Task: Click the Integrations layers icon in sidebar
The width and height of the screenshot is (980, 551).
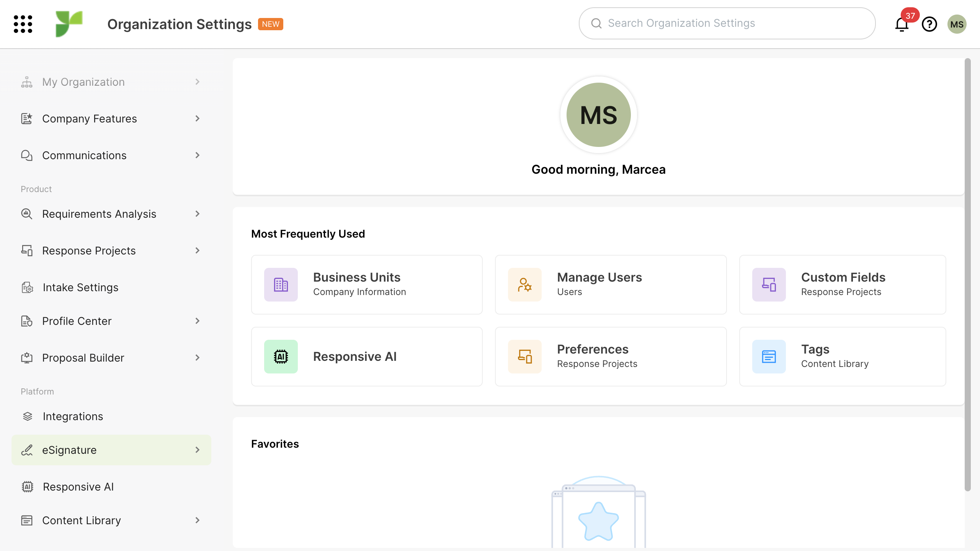Action: point(28,416)
